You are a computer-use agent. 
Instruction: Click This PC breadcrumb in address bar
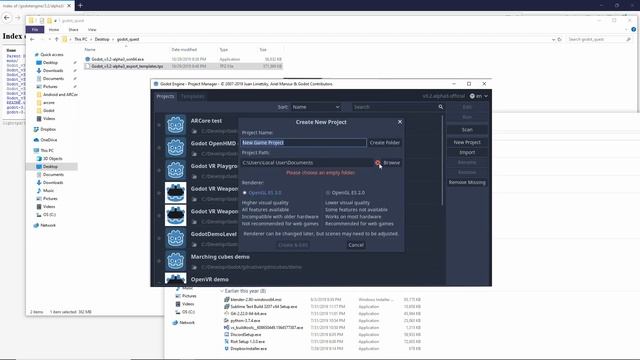click(x=81, y=39)
